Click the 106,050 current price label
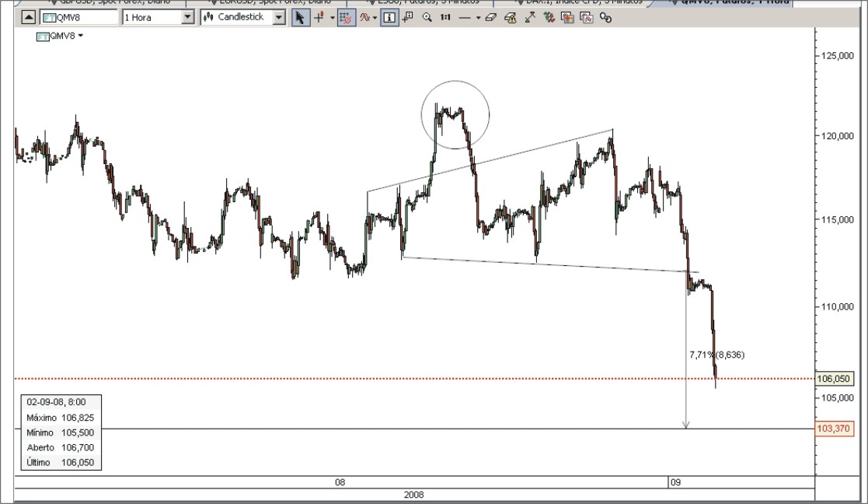Screen dimensions: 868x504 pyautogui.click(x=835, y=379)
